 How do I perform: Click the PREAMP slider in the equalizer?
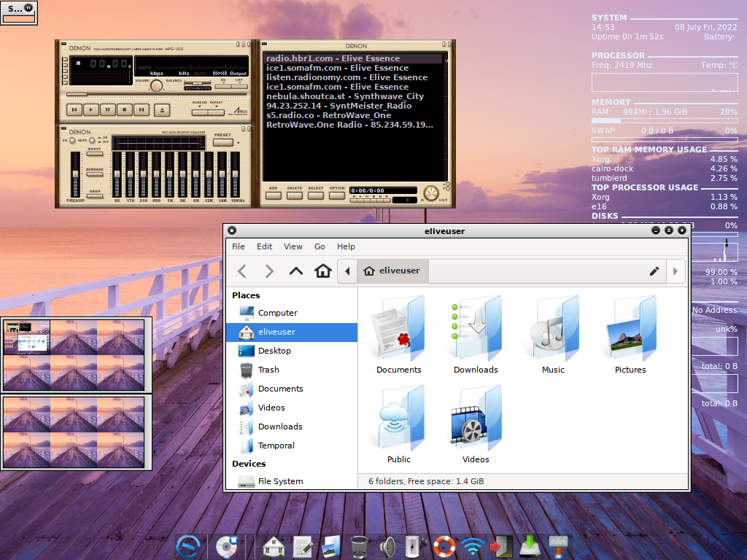coord(75,174)
